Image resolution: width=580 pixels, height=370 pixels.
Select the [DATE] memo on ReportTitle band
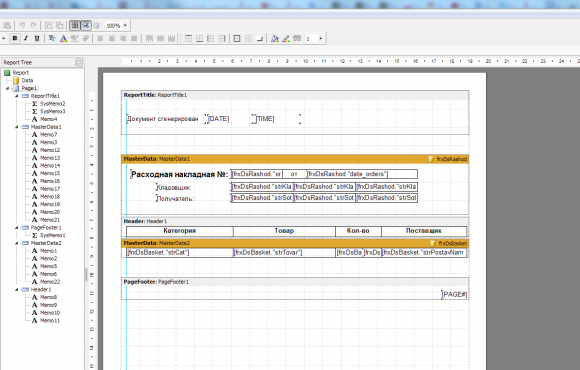coord(218,119)
